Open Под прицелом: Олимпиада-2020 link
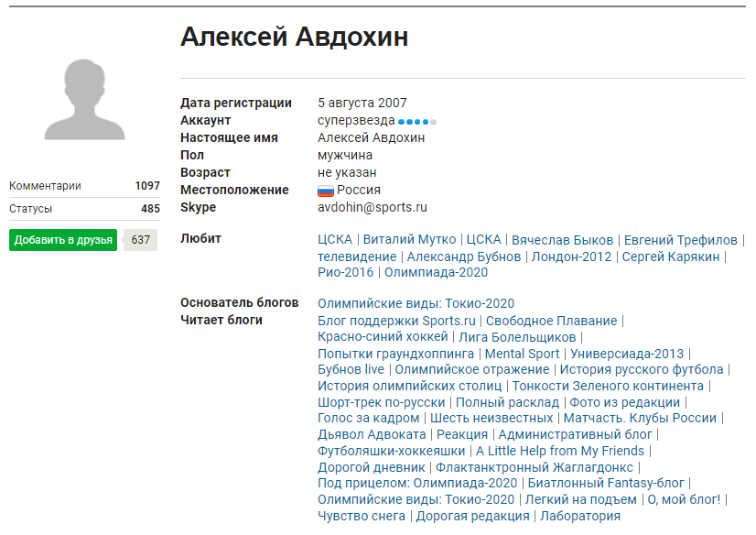756x535 pixels. coord(417,483)
